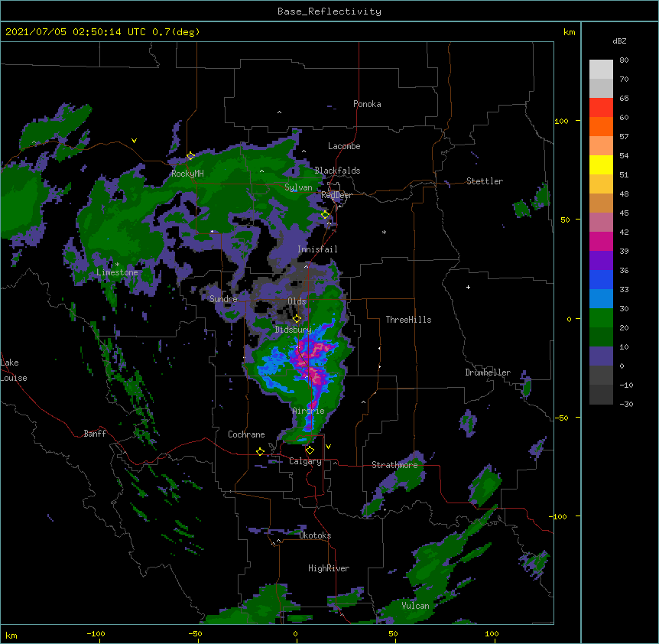Select the Vulcan label
Image resolution: width=659 pixels, height=644 pixels.
click(x=415, y=606)
